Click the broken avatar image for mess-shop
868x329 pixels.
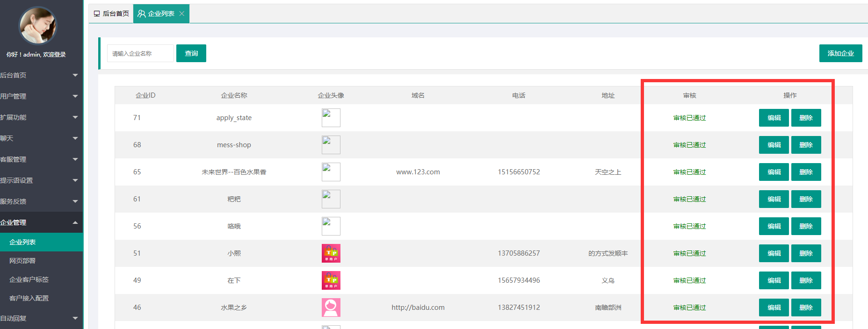(331, 145)
